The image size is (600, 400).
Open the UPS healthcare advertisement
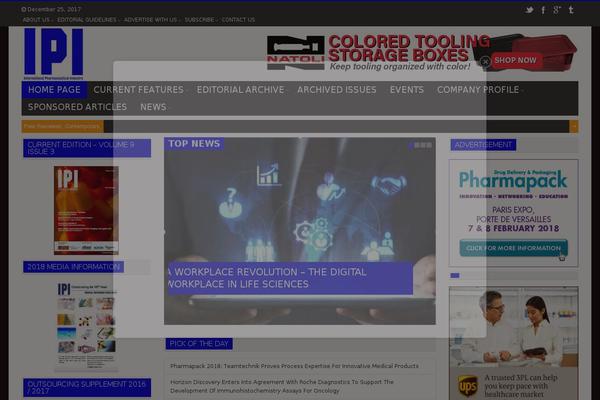(x=514, y=343)
